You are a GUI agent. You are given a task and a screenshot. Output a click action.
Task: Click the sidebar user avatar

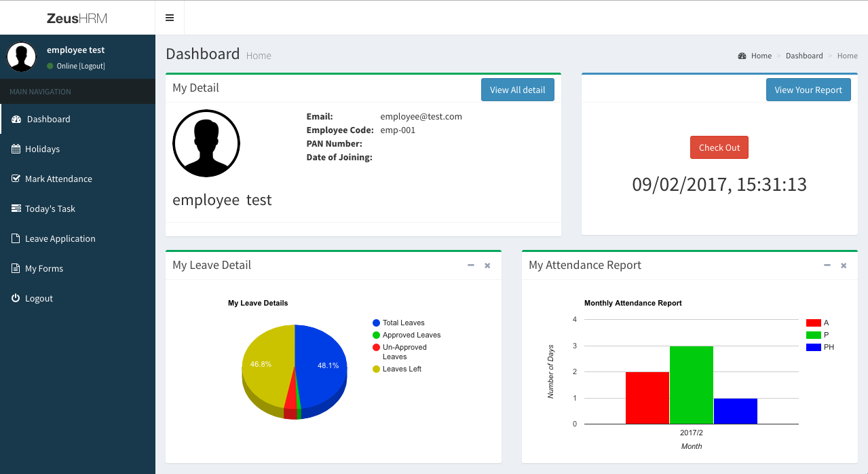tap(22, 57)
